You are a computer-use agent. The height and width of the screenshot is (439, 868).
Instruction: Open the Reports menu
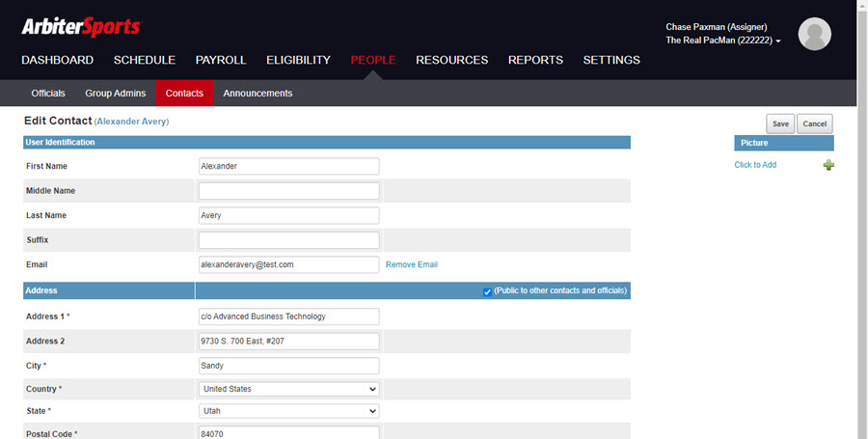535,60
